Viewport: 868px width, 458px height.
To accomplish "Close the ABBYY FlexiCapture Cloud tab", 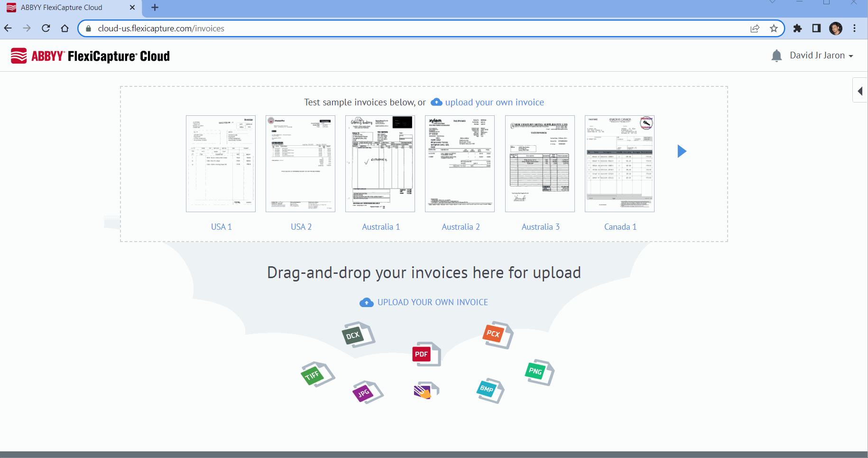I will 132,8.
